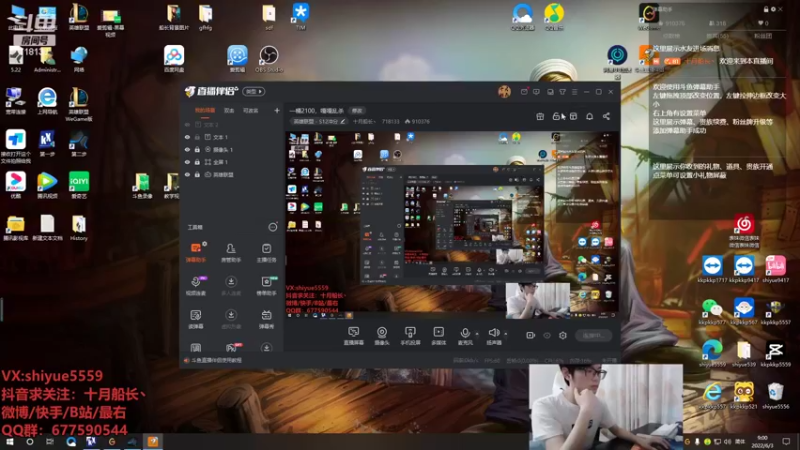Start recording with the record icon
The width and height of the screenshot is (800, 450).
pos(531,335)
